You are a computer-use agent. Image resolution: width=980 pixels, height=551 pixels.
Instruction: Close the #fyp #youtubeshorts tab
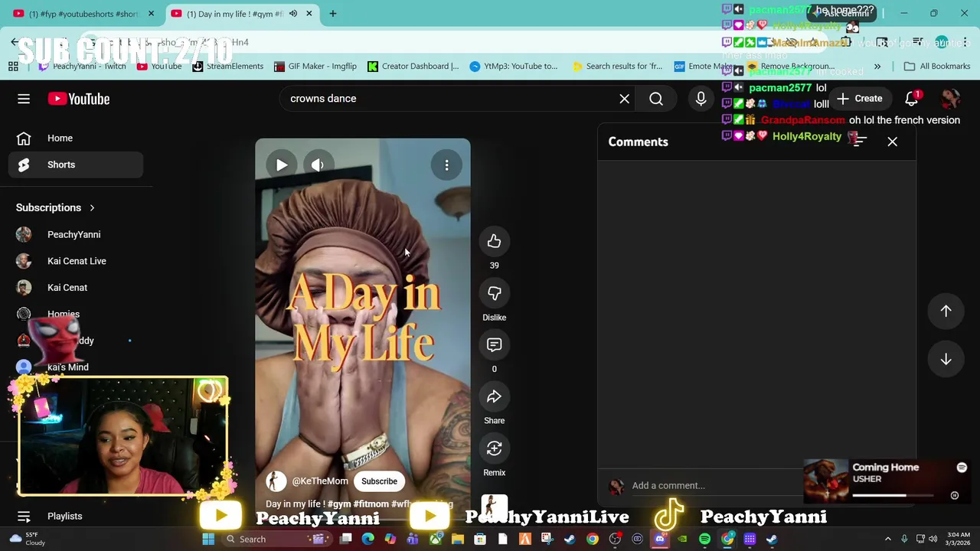[x=151, y=14]
